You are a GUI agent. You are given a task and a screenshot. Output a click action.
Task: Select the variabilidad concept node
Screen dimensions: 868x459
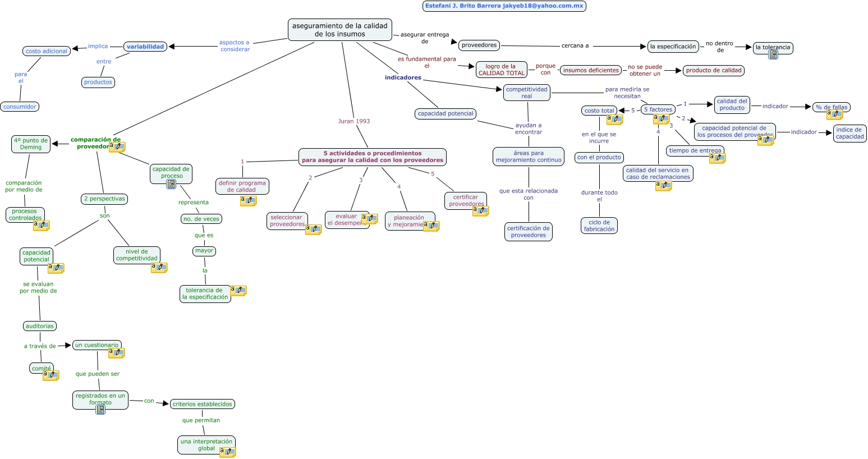click(145, 47)
